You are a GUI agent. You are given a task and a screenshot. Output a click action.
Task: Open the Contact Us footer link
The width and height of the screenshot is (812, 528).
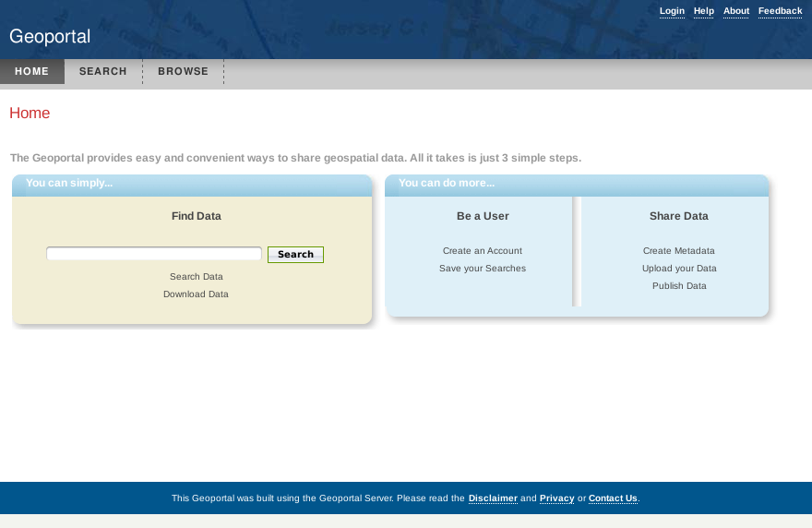click(x=613, y=498)
